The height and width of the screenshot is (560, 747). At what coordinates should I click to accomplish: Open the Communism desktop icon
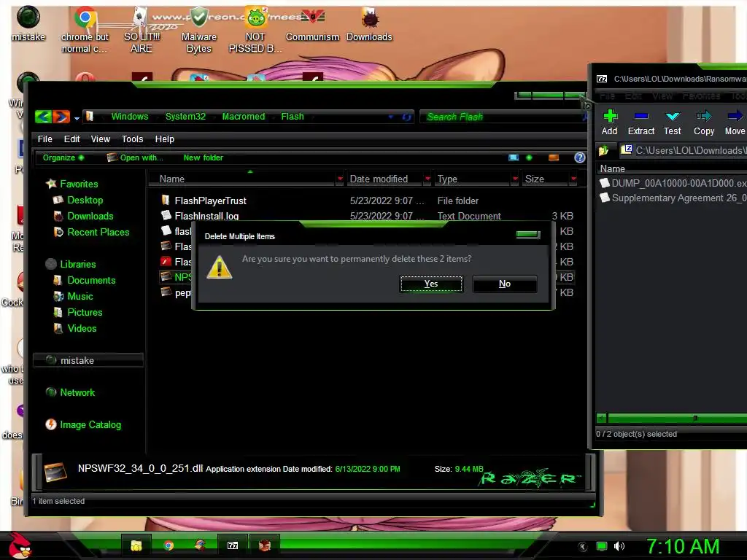tap(312, 25)
